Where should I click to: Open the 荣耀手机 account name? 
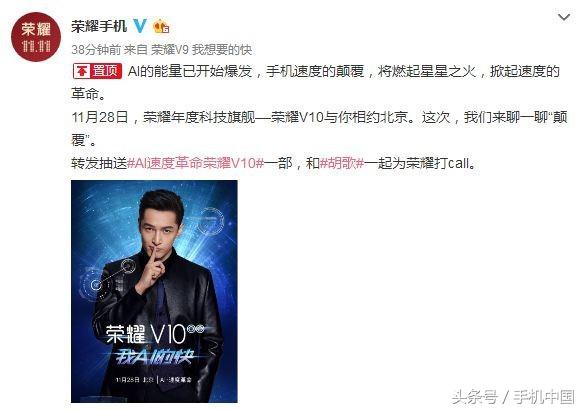point(99,26)
